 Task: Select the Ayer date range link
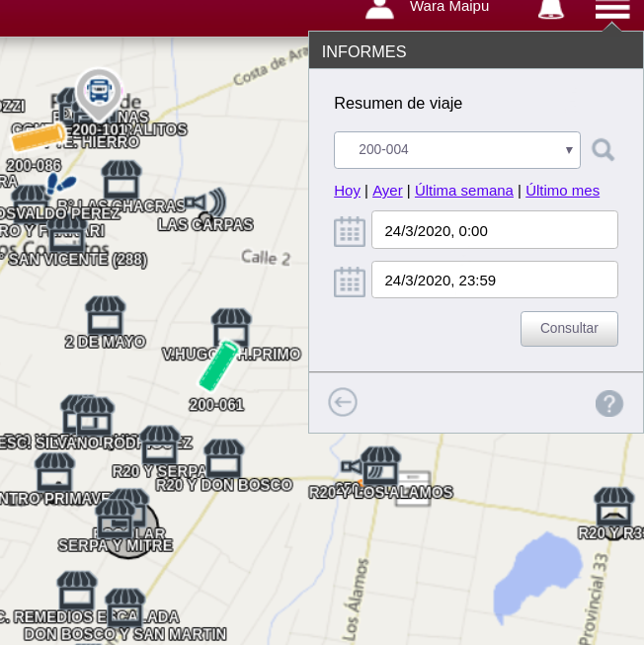387,191
